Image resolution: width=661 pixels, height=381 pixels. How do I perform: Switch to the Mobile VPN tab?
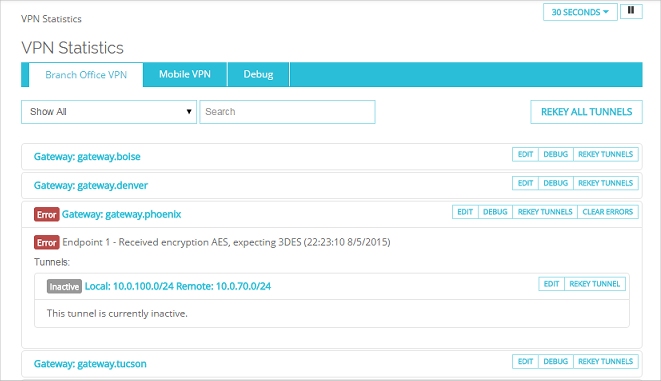[185, 74]
